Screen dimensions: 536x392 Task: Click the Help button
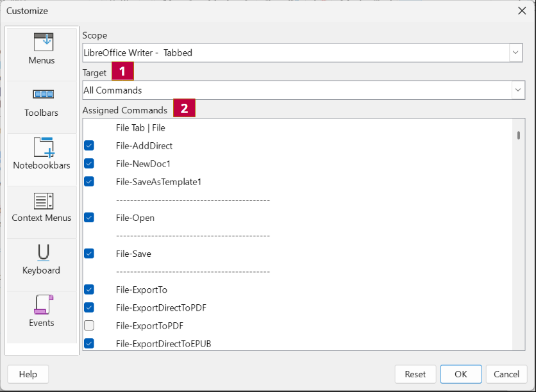[28, 374]
